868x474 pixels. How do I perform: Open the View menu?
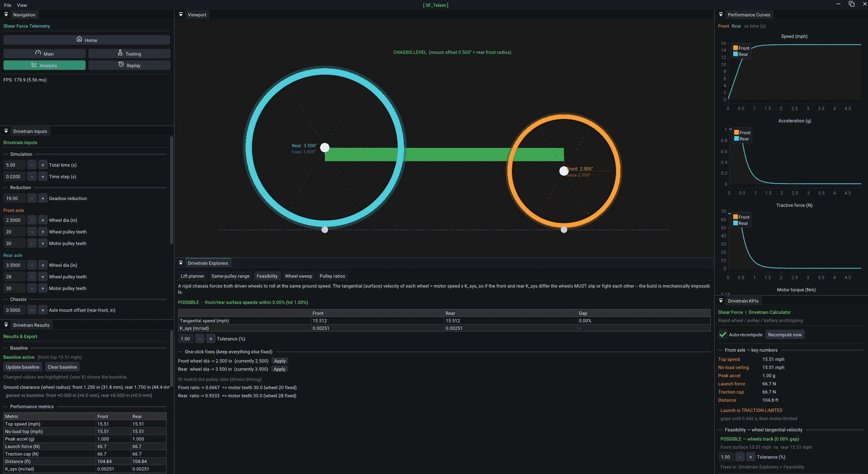pos(22,5)
